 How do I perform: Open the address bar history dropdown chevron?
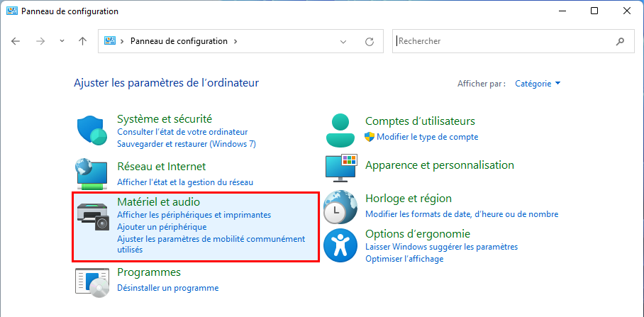343,41
